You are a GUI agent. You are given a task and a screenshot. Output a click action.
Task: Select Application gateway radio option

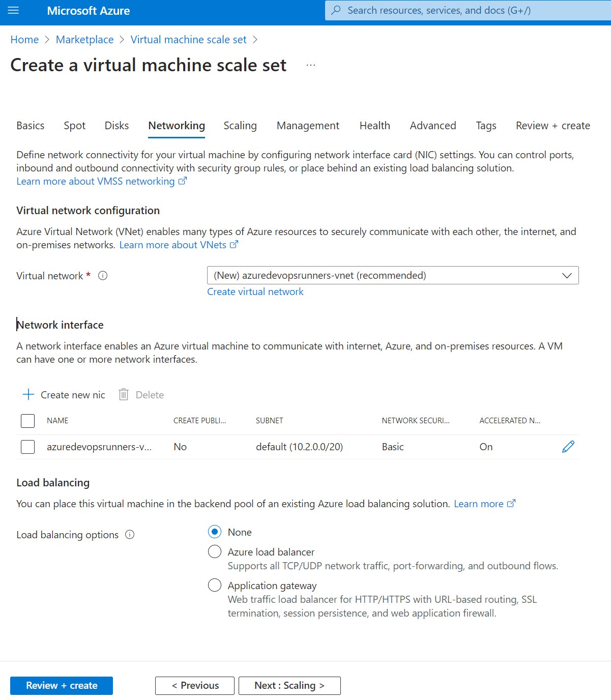(x=215, y=586)
